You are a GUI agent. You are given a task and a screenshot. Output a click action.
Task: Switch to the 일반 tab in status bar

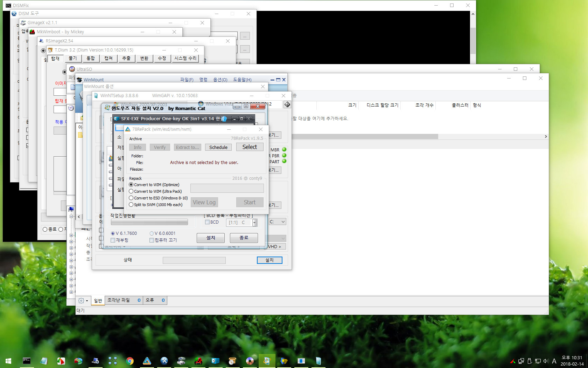point(98,301)
